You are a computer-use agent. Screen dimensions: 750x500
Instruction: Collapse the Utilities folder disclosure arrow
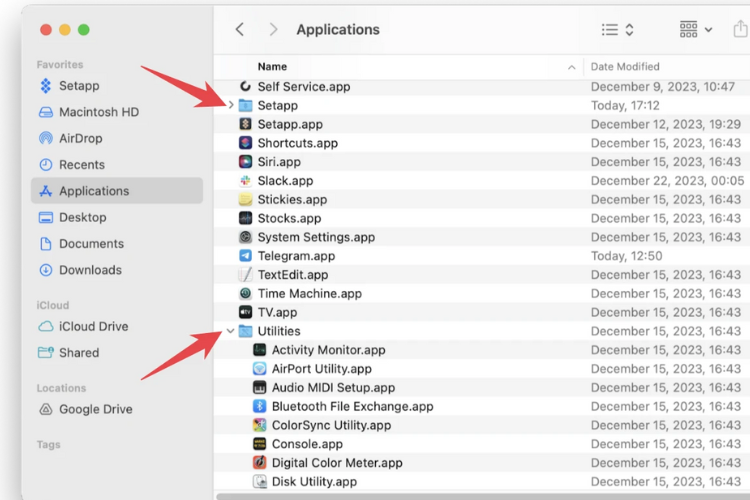pyautogui.click(x=231, y=331)
